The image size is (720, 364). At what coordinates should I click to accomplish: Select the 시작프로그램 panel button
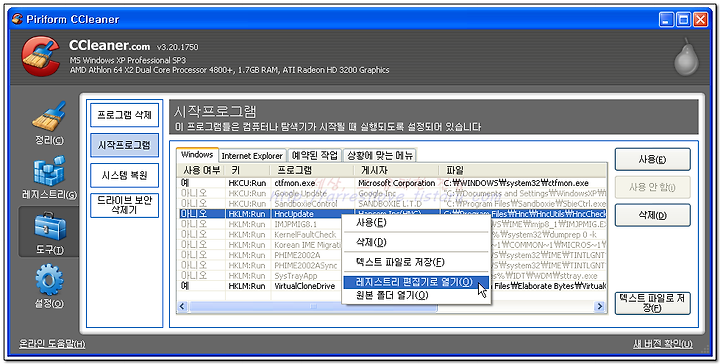(124, 145)
